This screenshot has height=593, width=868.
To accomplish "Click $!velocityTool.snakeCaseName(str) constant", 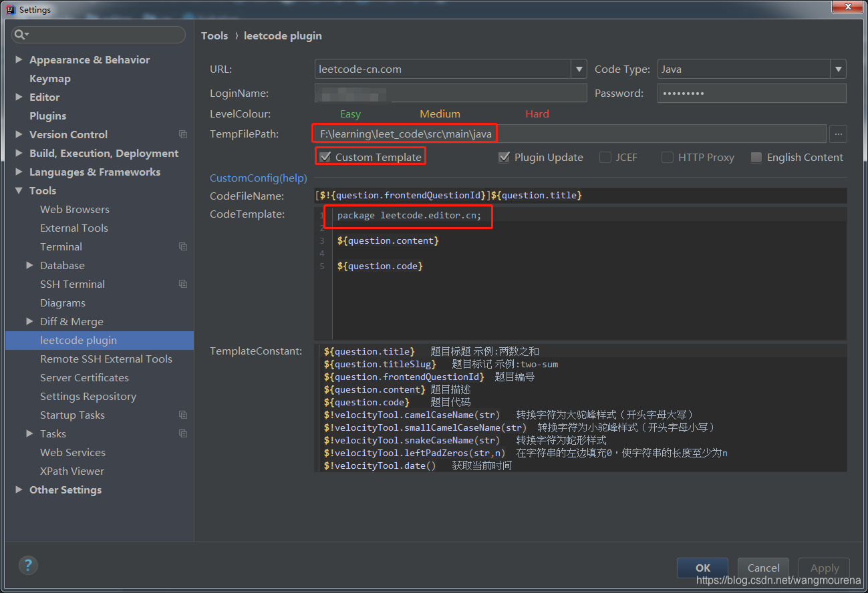I will [412, 440].
